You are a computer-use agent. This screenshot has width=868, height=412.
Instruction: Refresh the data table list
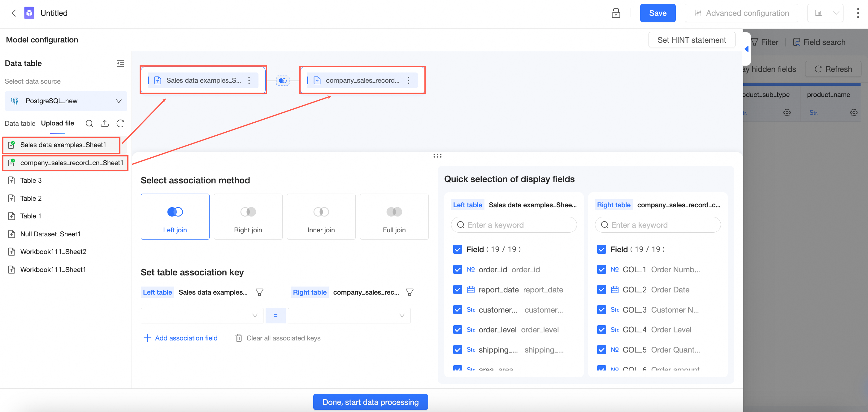[x=120, y=123]
